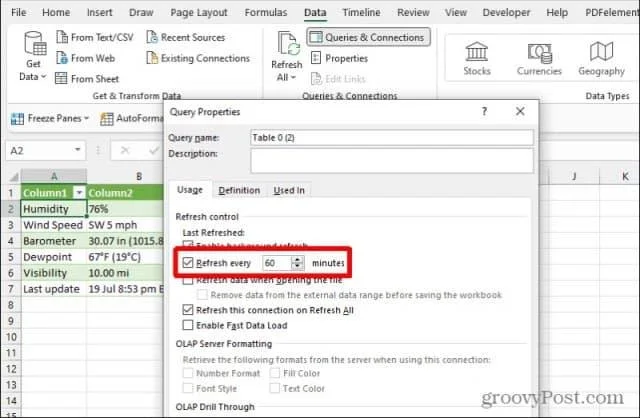Screen dimensions: 640x418
Task: Expand the Name Box dropdown
Action: pos(77,150)
